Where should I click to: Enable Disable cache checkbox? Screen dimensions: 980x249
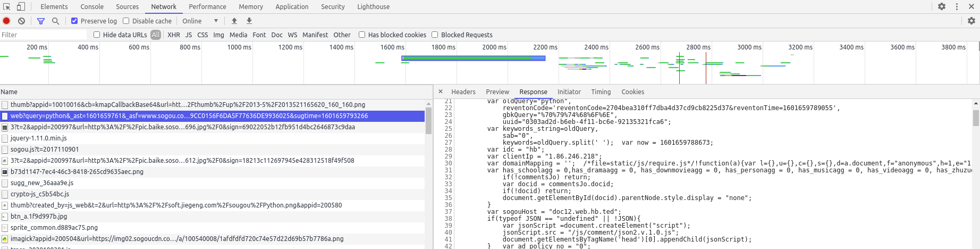tap(126, 21)
